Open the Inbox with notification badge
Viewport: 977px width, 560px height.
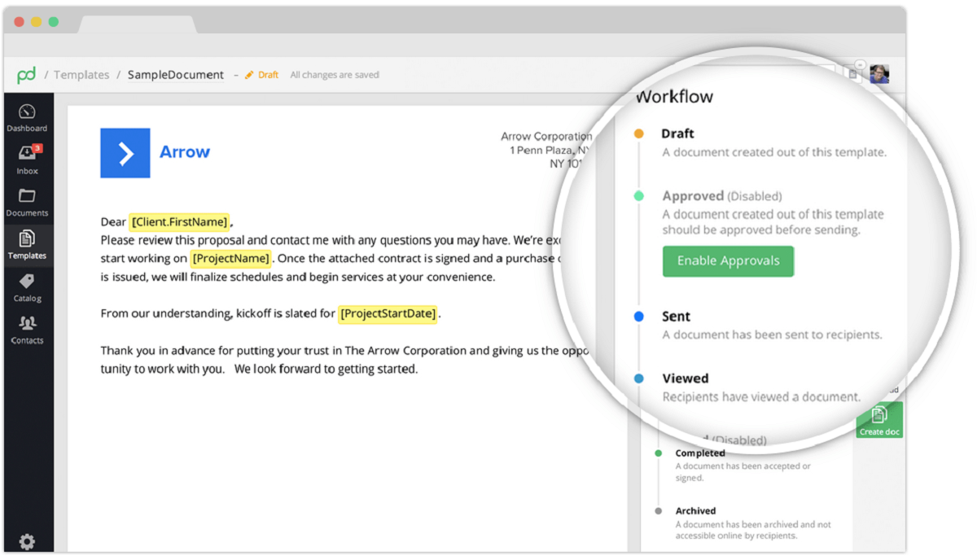[27, 156]
